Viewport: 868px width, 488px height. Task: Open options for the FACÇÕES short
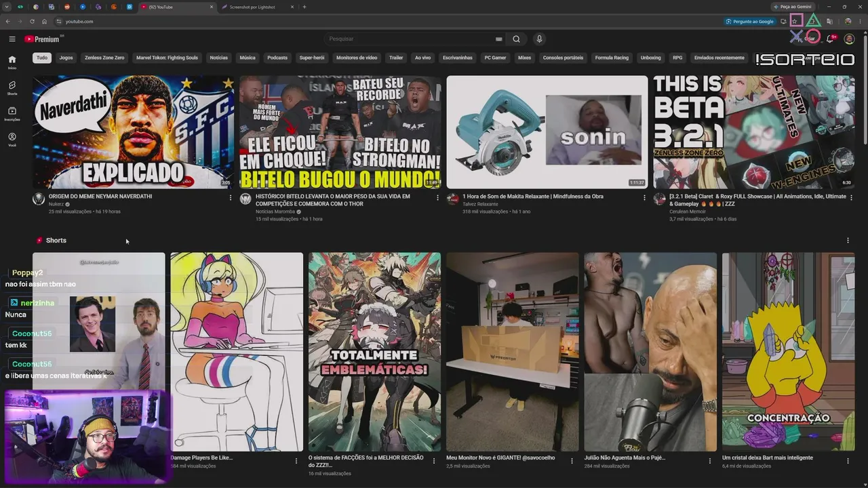[x=434, y=461]
